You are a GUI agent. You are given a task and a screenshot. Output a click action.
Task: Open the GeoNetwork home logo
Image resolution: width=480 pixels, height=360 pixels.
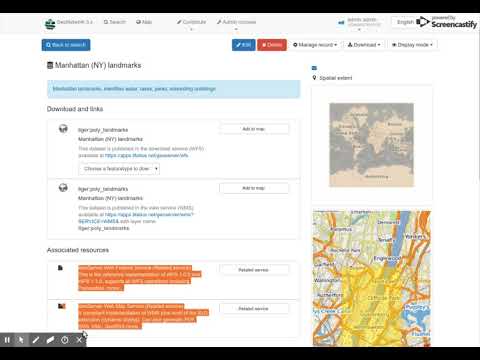[x=50, y=24]
